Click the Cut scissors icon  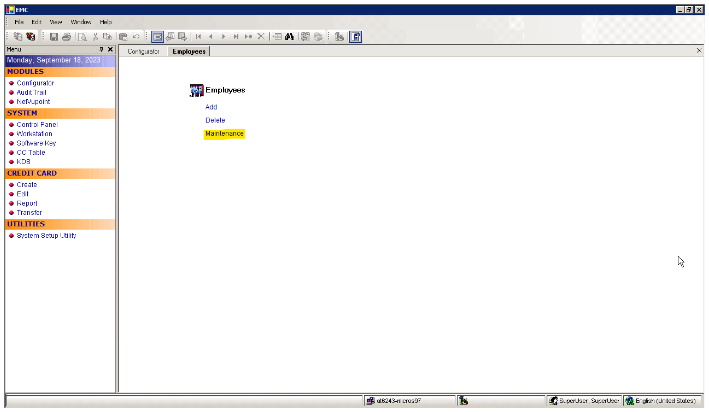(95, 37)
